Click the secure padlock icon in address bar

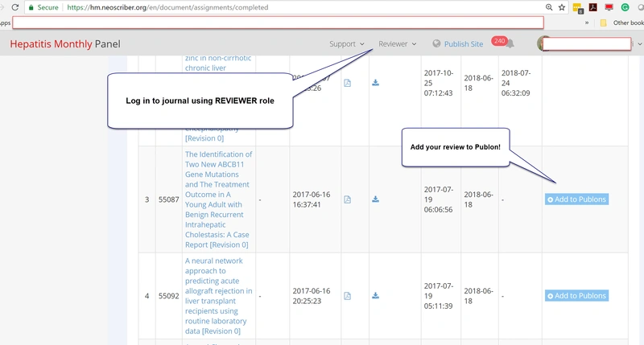[x=31, y=7]
